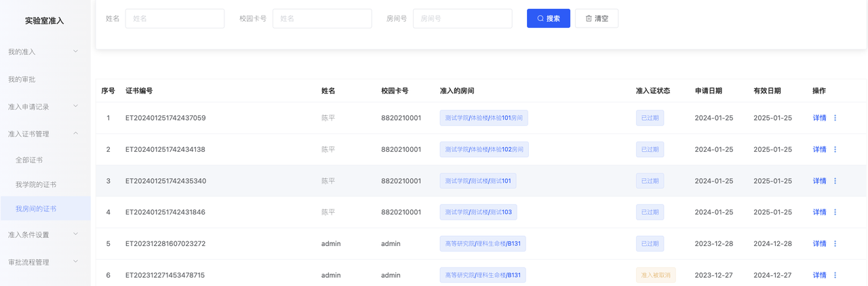Screen dimensions: 868x286
Task: Open 我的审批 in the sidebar
Action: coord(45,79)
